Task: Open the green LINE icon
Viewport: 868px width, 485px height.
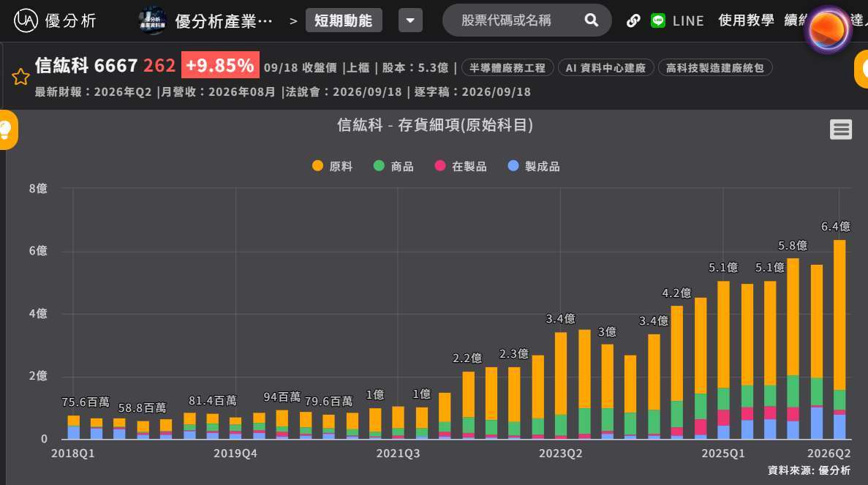Action: click(x=657, y=20)
